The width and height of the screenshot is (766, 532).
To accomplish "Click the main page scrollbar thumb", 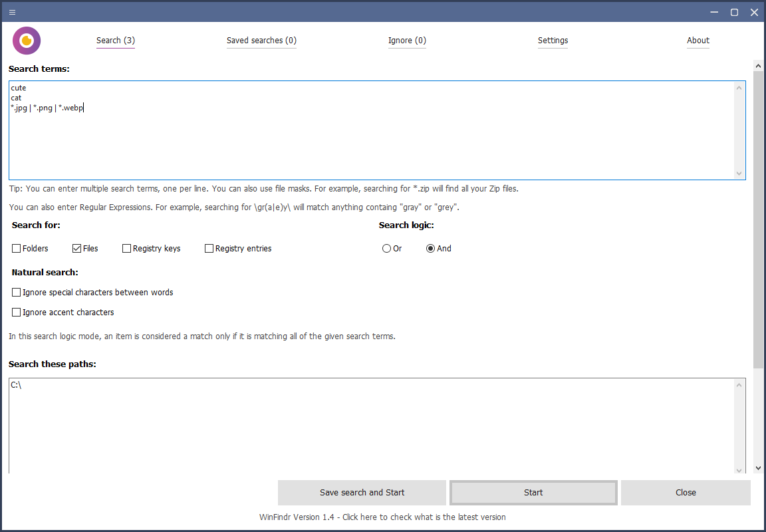I will click(x=758, y=219).
